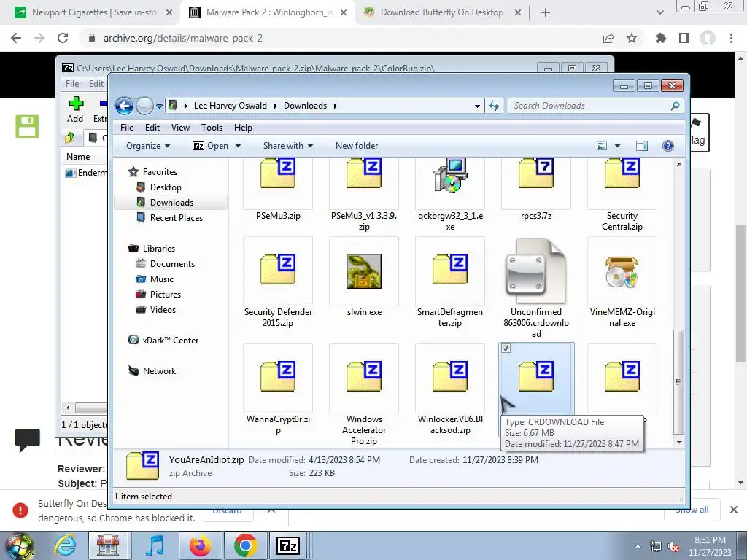Viewport: 747px width, 560px height.
Task: Click the Explorer Forward navigation button
Action: pos(144,106)
